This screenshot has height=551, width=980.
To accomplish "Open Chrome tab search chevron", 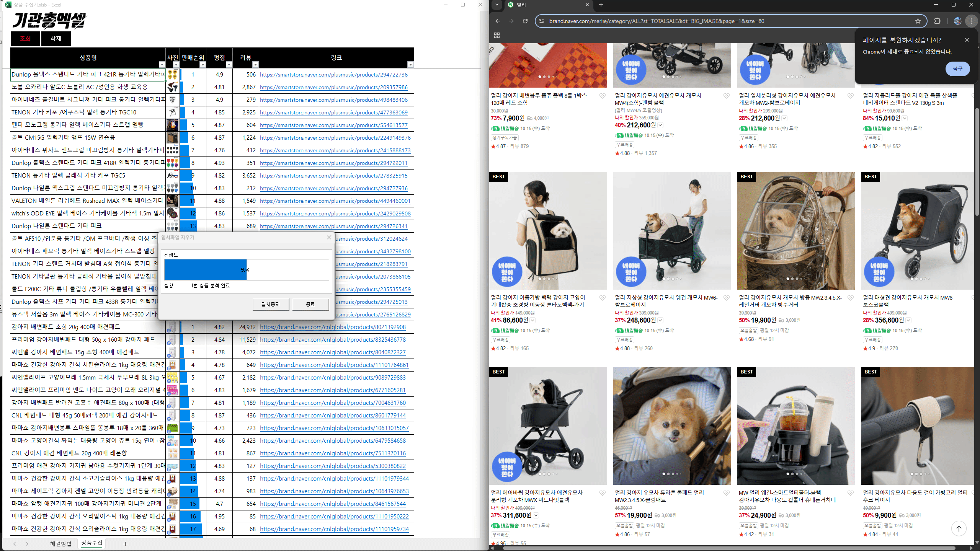I will (x=497, y=5).
